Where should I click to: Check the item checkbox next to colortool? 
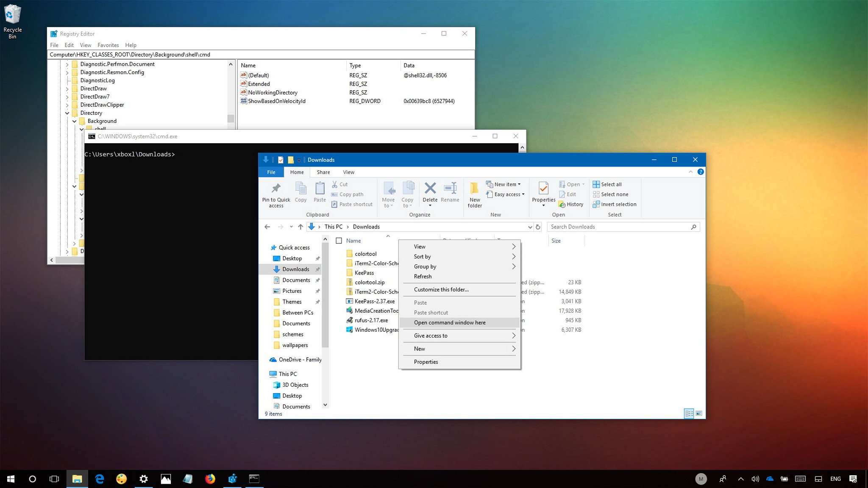(339, 253)
